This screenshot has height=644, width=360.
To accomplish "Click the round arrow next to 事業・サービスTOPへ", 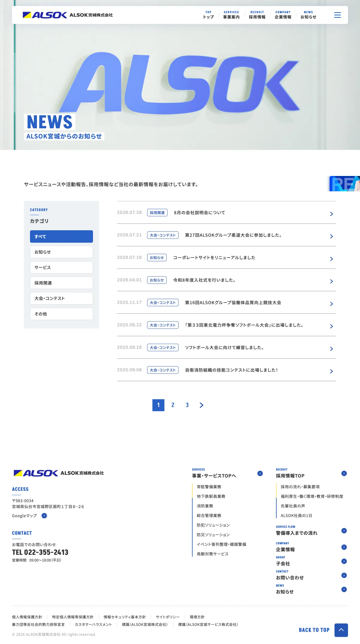I will [260, 473].
